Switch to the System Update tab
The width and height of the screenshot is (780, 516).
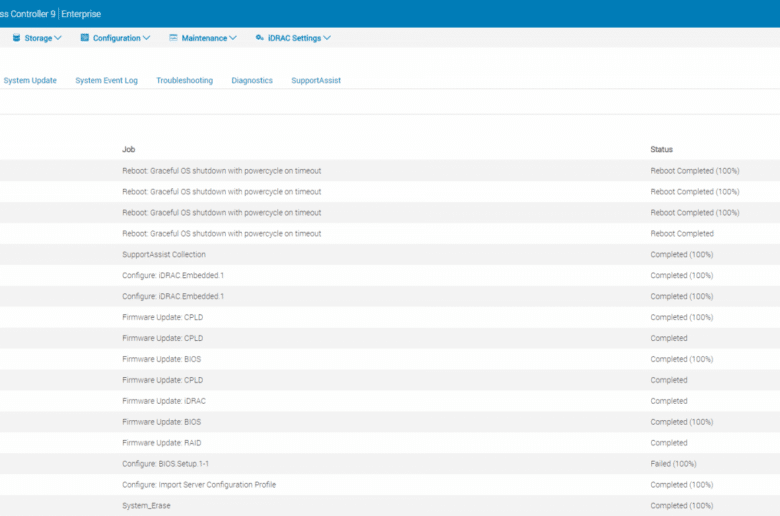pos(30,81)
